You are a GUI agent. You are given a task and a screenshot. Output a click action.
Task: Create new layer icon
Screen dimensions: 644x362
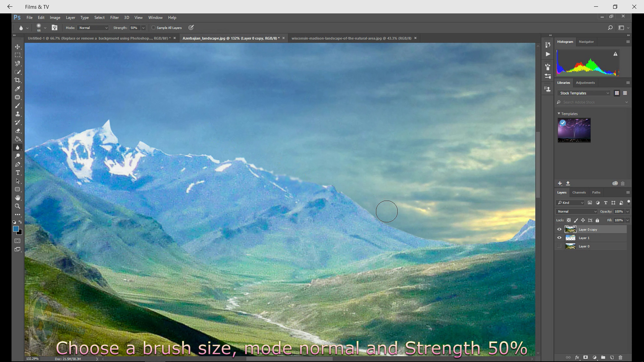612,357
